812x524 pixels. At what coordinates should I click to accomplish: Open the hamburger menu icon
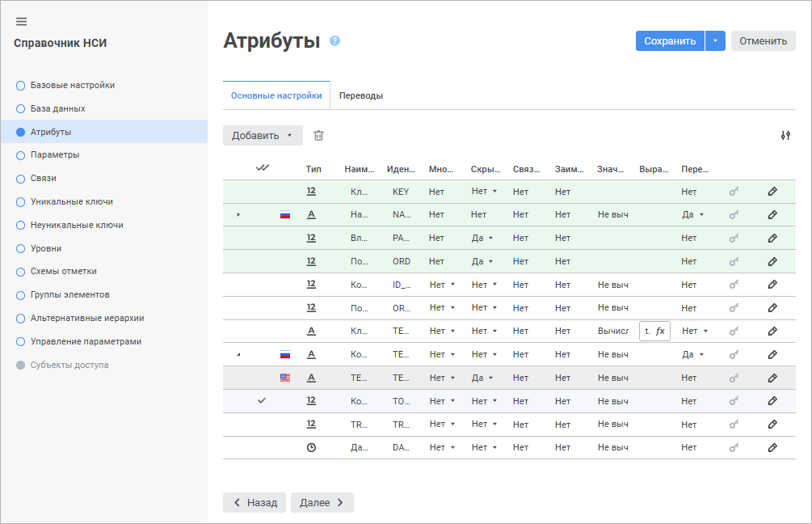pos(21,21)
